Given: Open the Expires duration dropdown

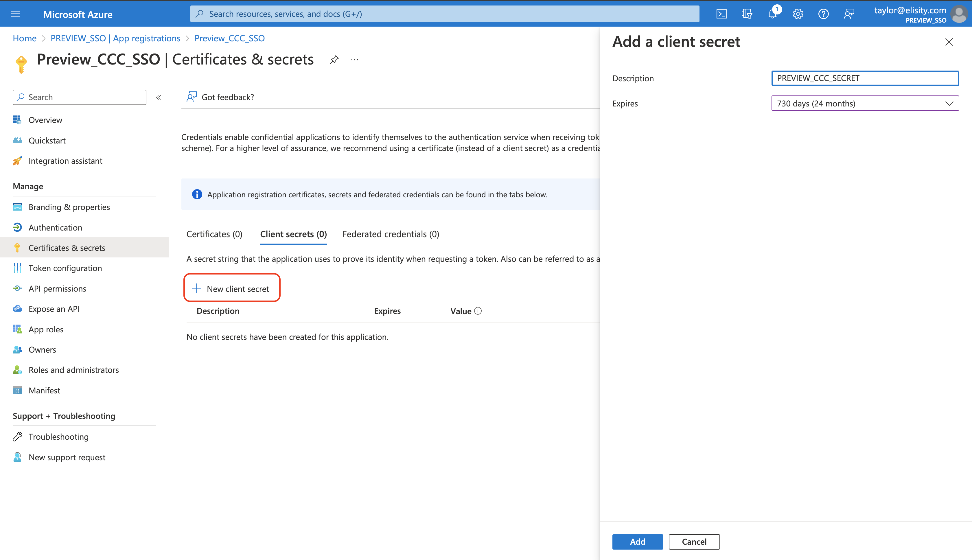Looking at the screenshot, I should pyautogui.click(x=865, y=104).
